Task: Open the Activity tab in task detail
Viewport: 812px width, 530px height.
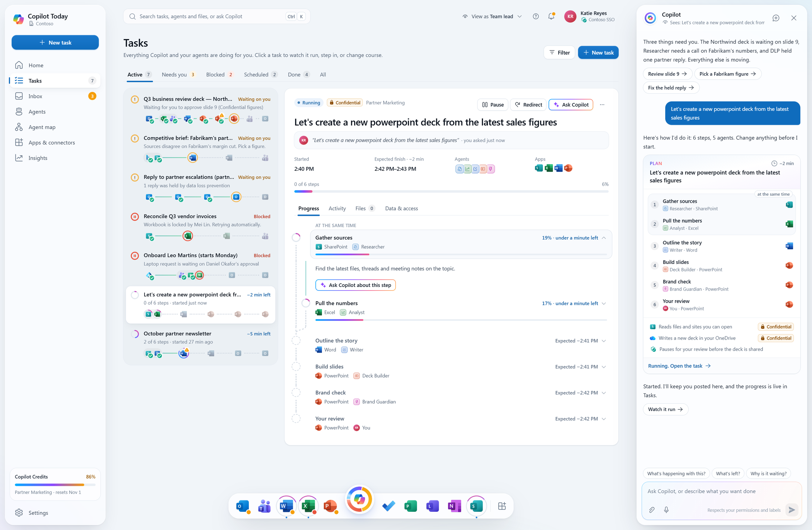Action: pos(337,209)
